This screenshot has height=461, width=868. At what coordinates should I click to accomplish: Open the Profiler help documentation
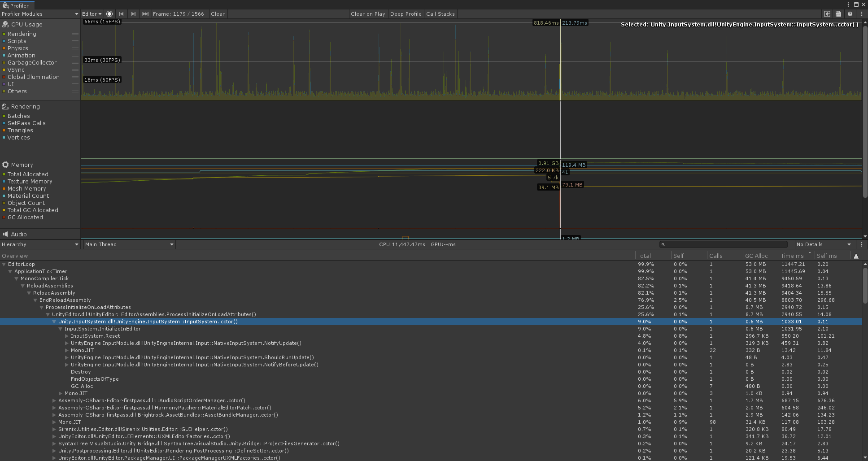(x=850, y=14)
